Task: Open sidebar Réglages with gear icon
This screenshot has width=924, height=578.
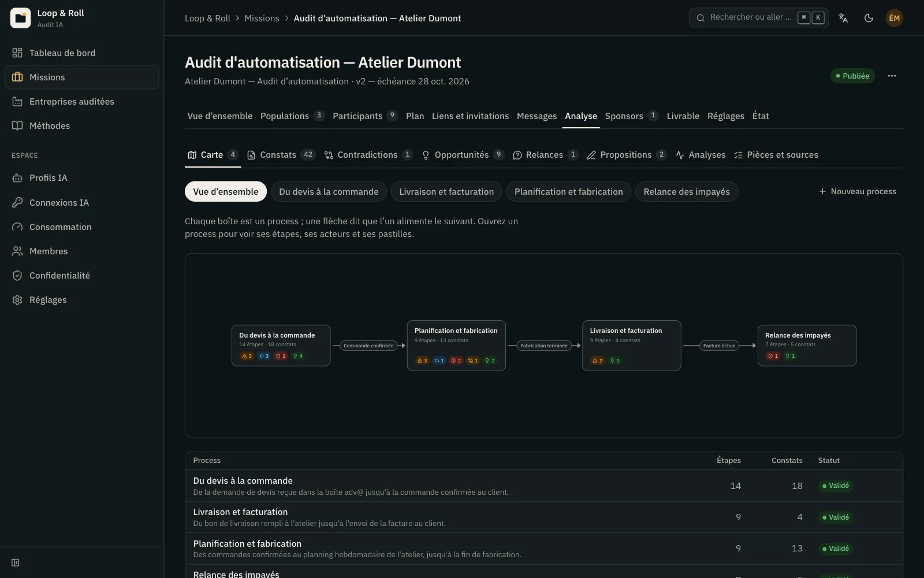Action: pos(81,299)
